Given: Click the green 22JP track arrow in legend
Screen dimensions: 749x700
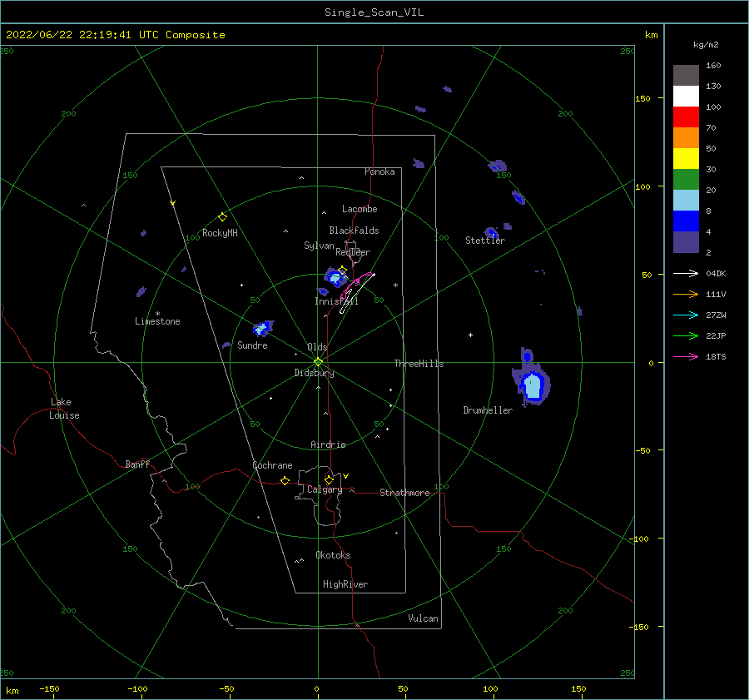Looking at the screenshot, I should (x=686, y=336).
